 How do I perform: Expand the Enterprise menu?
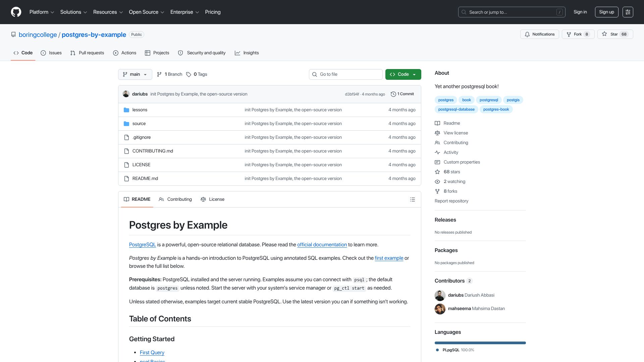click(184, 12)
